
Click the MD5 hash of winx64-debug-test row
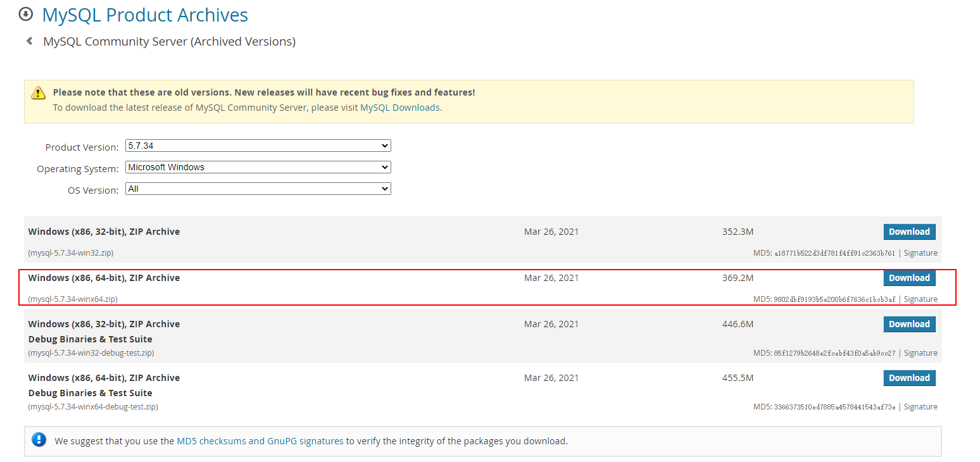coord(834,407)
